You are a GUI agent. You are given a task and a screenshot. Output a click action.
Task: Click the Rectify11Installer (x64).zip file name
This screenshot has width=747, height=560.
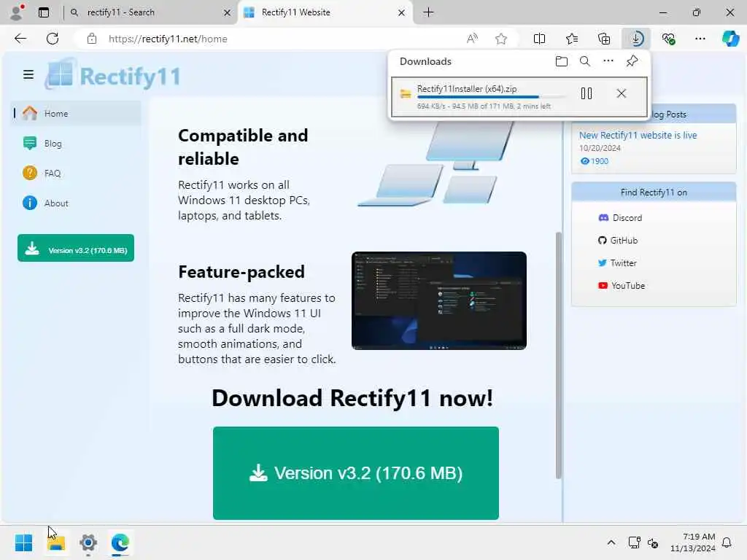coord(467,89)
